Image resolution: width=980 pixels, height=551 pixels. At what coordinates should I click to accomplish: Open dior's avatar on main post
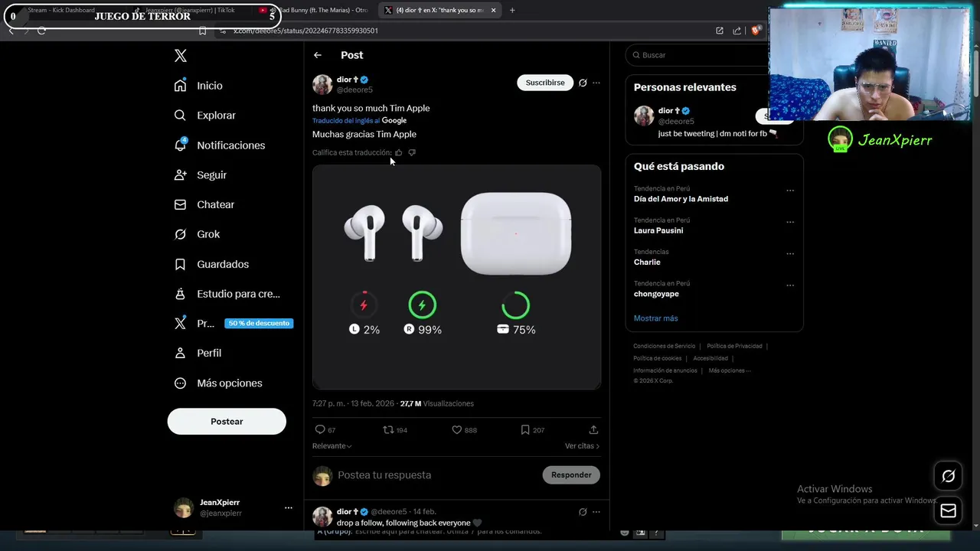322,84
